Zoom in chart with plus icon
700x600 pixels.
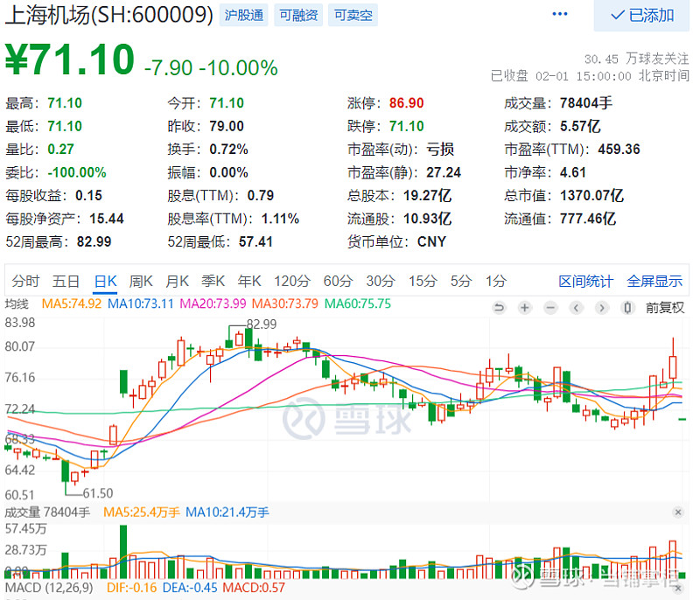525,307
